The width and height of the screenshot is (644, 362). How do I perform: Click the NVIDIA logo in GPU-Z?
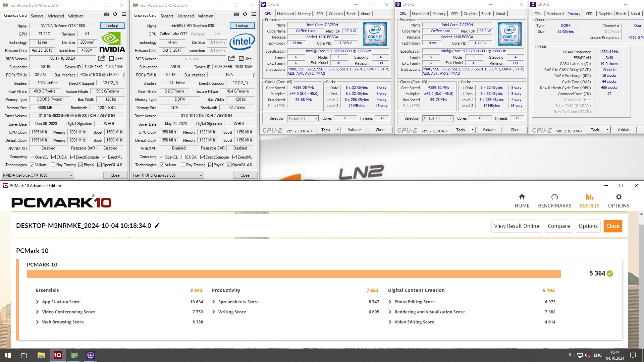pyautogui.click(x=112, y=42)
